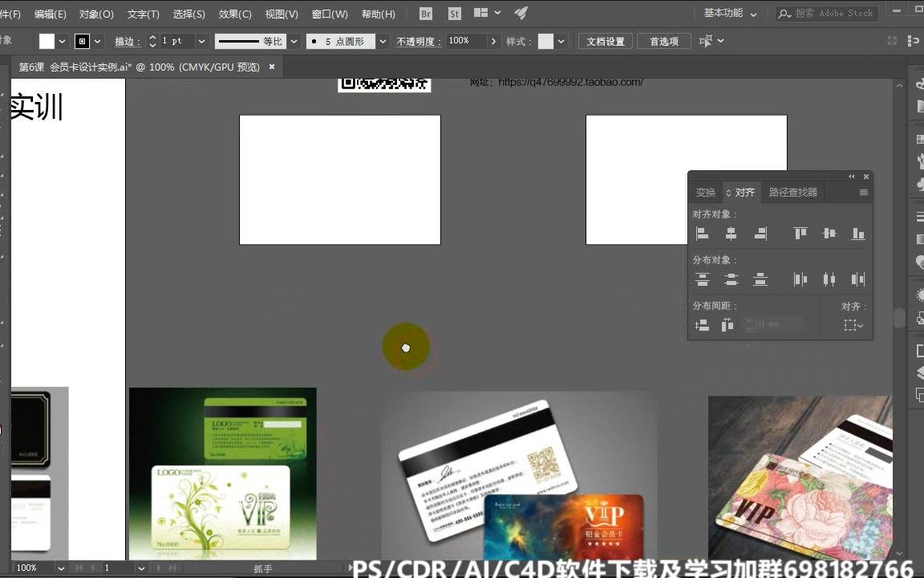The image size is (924, 578).
Task: Collapse the Align panel to icons
Action: click(x=851, y=176)
